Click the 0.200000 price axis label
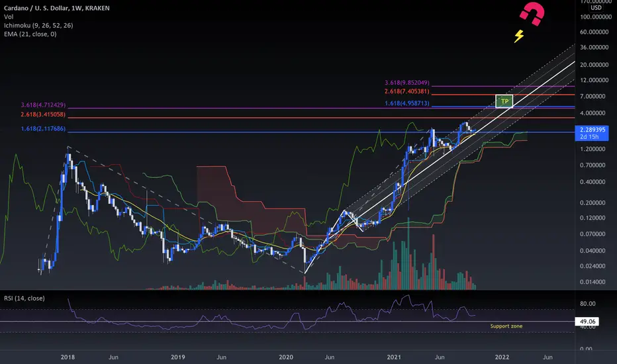 [x=593, y=203]
